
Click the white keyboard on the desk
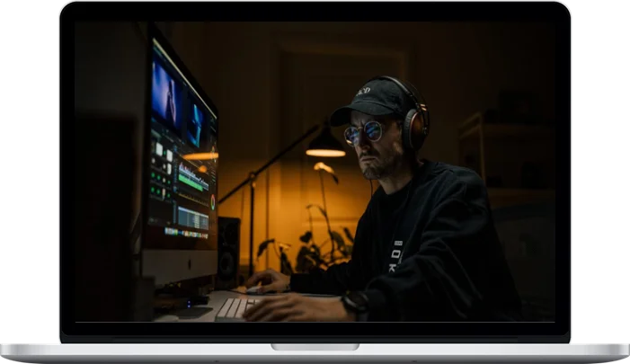pos(233,307)
